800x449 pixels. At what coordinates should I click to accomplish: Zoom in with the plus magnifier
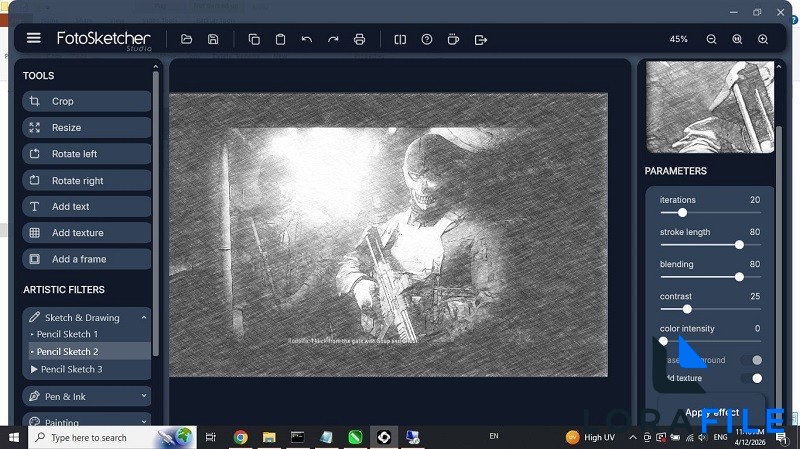point(763,39)
